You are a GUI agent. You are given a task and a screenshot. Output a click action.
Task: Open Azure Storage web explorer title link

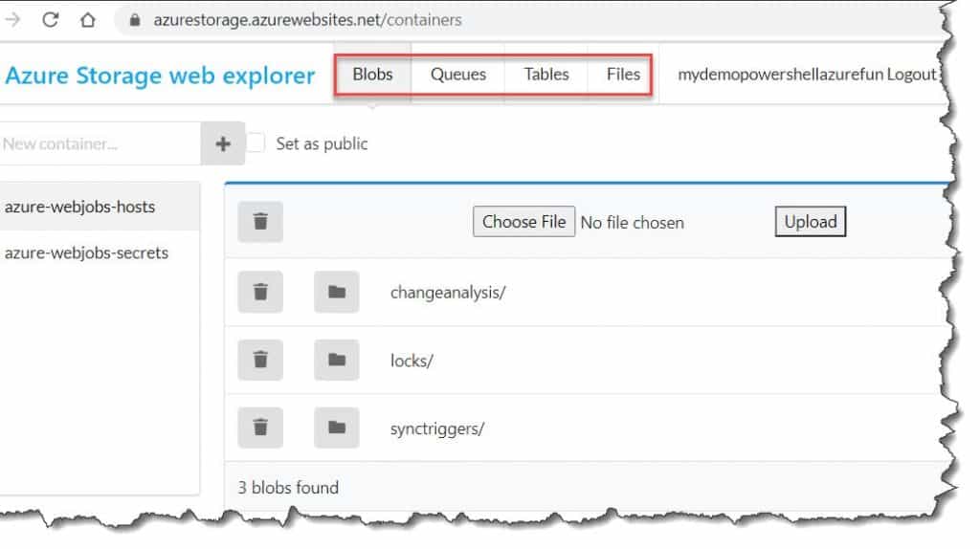point(160,76)
